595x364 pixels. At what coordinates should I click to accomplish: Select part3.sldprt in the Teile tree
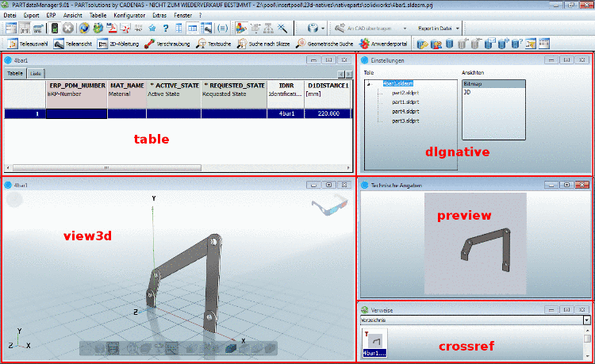pyautogui.click(x=405, y=121)
